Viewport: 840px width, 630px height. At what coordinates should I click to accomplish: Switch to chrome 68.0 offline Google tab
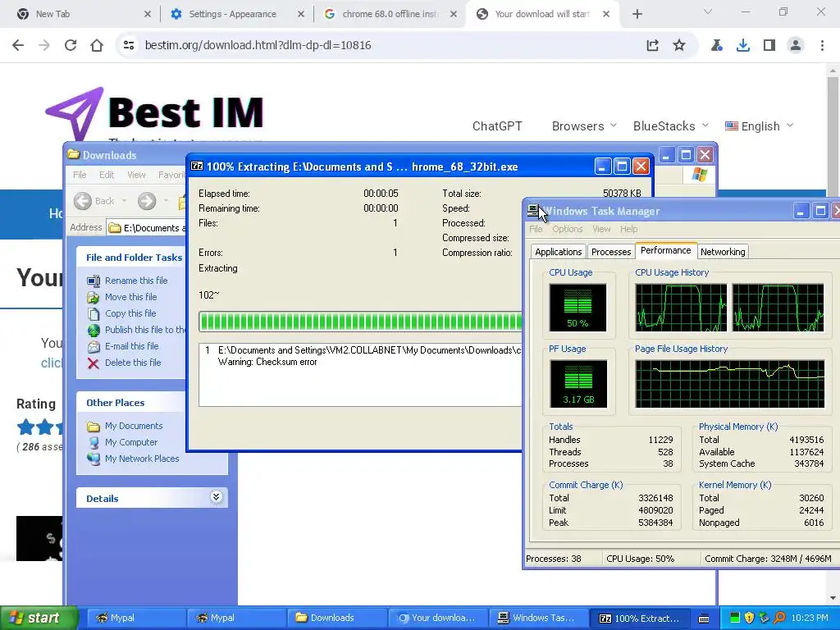pyautogui.click(x=390, y=14)
